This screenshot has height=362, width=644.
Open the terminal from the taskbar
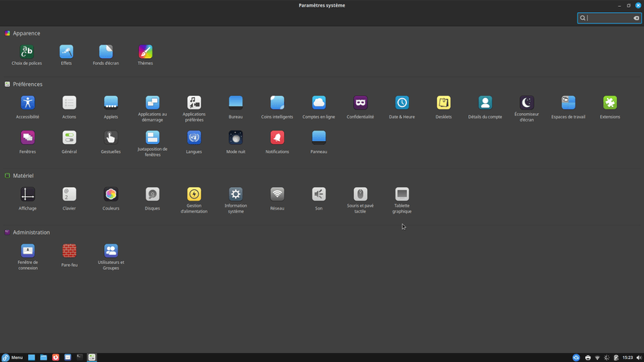click(80, 357)
